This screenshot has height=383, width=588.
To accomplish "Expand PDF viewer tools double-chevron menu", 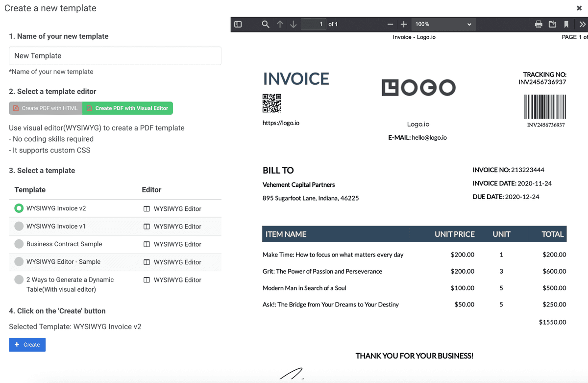I will tap(582, 24).
